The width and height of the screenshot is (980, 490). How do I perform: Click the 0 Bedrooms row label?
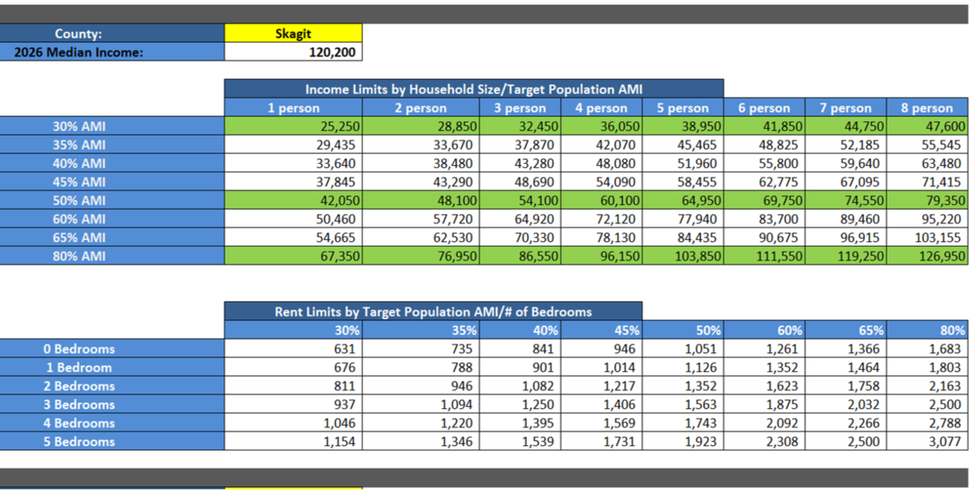coord(112,348)
